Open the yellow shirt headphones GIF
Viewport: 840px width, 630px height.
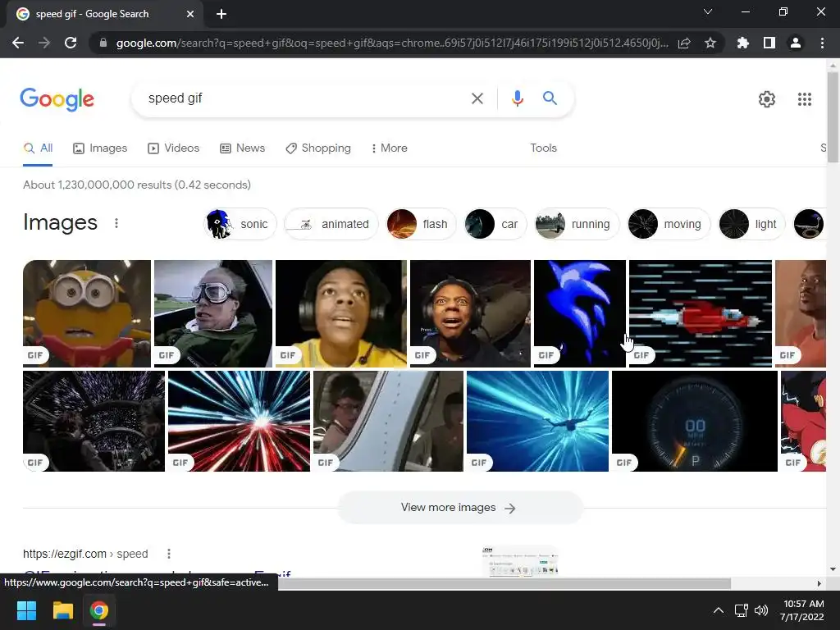tap(341, 313)
